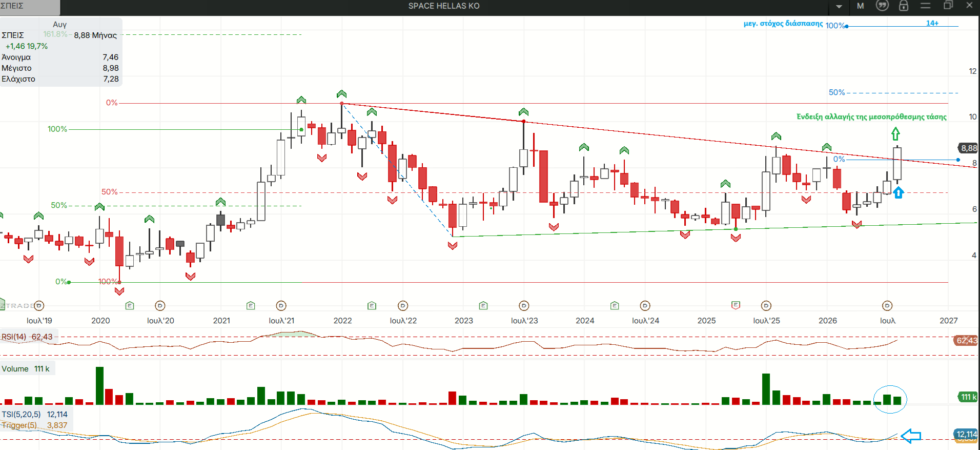Click the dividend marker above Ιουλ'25
Image resolution: width=980 pixels, height=450 pixels.
point(766,306)
